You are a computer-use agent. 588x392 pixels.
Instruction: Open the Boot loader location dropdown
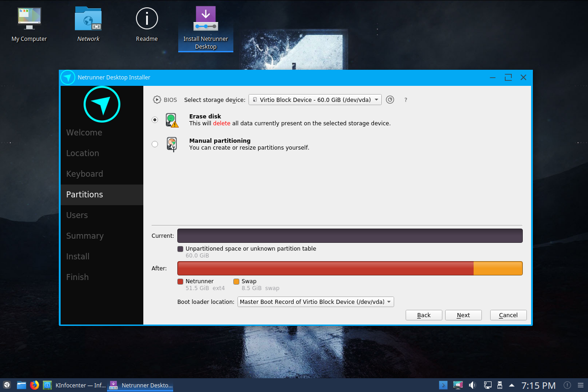[316, 302]
